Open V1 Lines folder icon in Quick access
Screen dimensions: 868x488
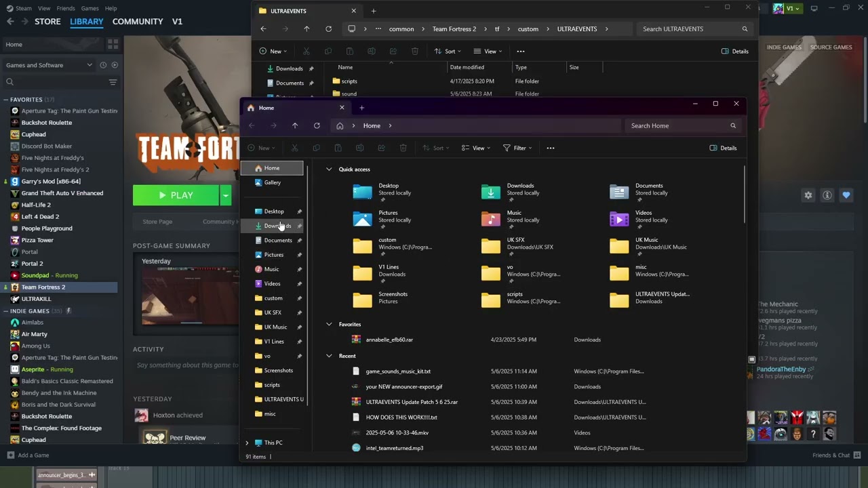363,273
